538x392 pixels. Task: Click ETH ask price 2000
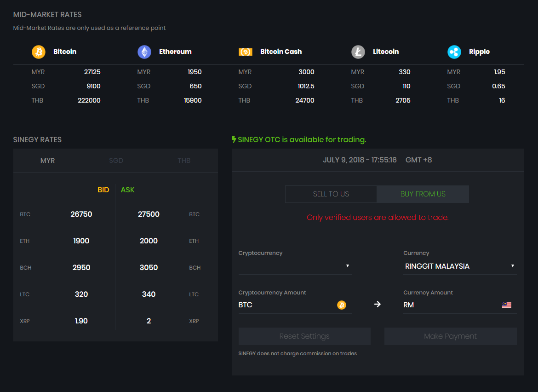coord(149,241)
